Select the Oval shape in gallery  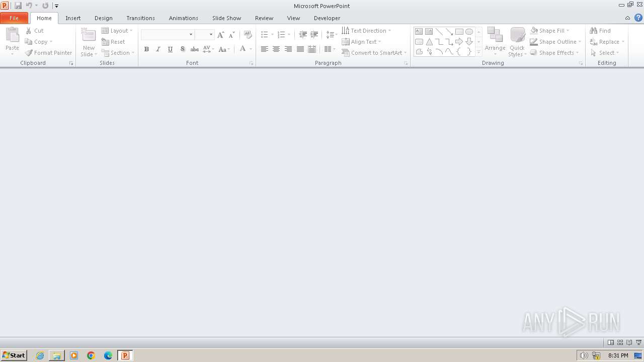(469, 31)
